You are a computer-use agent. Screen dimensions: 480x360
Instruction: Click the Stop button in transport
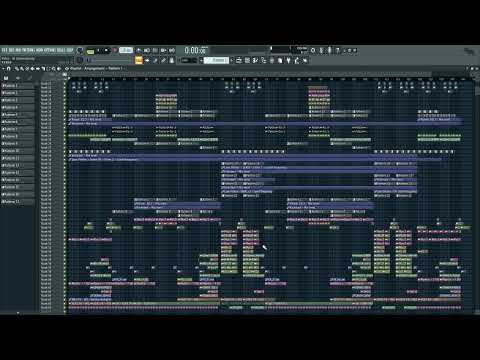click(106, 51)
